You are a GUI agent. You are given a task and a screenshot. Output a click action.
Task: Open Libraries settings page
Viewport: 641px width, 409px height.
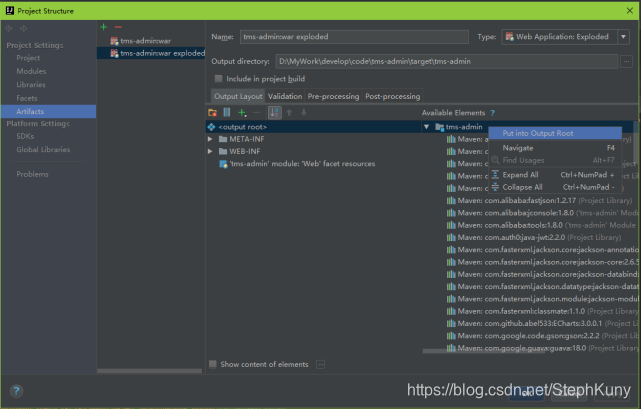click(x=31, y=85)
